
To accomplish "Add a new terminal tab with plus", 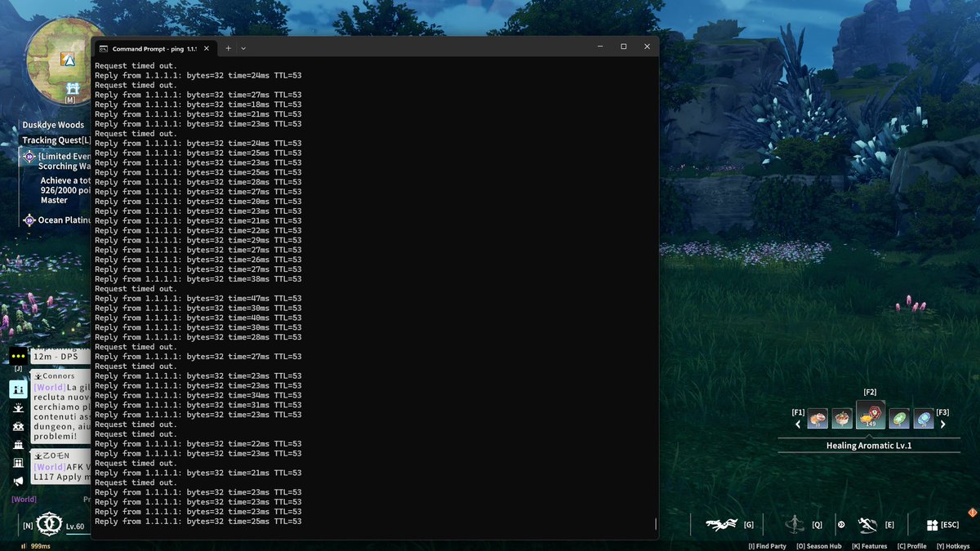I will pos(228,48).
